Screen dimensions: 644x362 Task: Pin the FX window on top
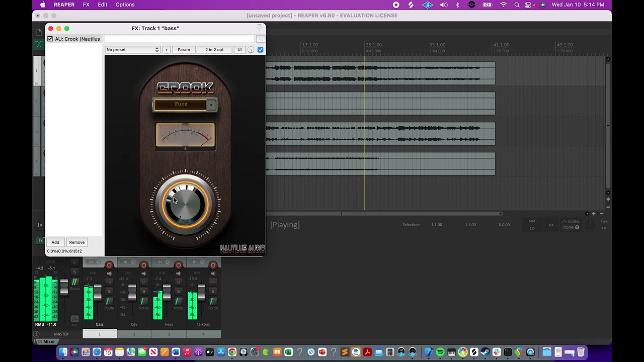(260, 27)
